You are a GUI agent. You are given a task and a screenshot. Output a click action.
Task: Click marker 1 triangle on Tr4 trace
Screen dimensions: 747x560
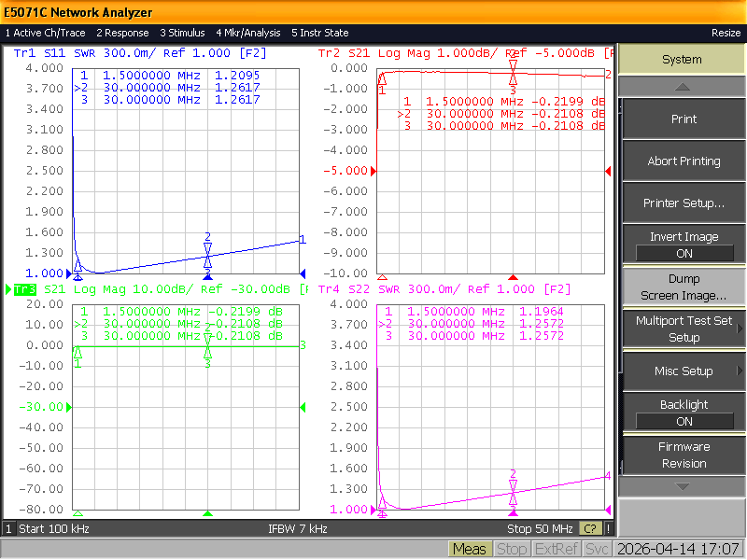[382, 502]
